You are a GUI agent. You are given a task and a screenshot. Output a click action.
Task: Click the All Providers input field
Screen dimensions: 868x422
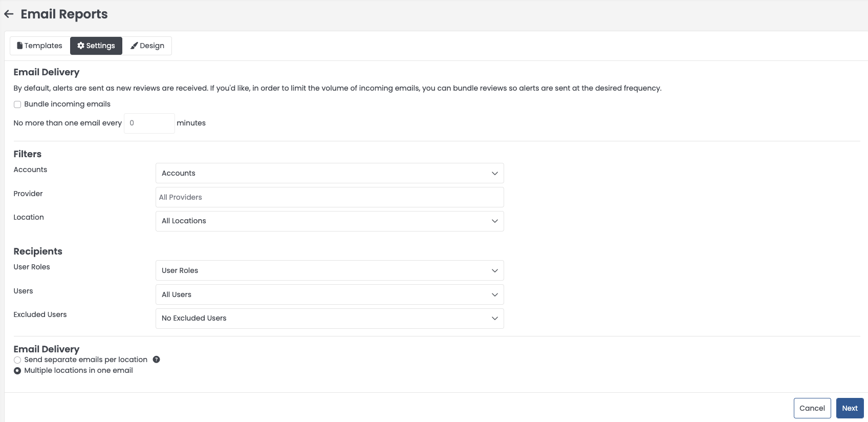(329, 197)
